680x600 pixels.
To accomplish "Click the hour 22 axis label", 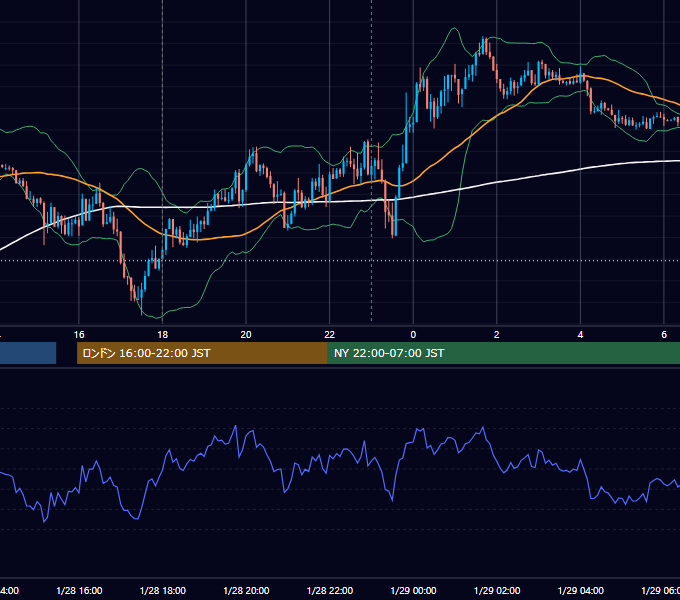I will [x=330, y=335].
